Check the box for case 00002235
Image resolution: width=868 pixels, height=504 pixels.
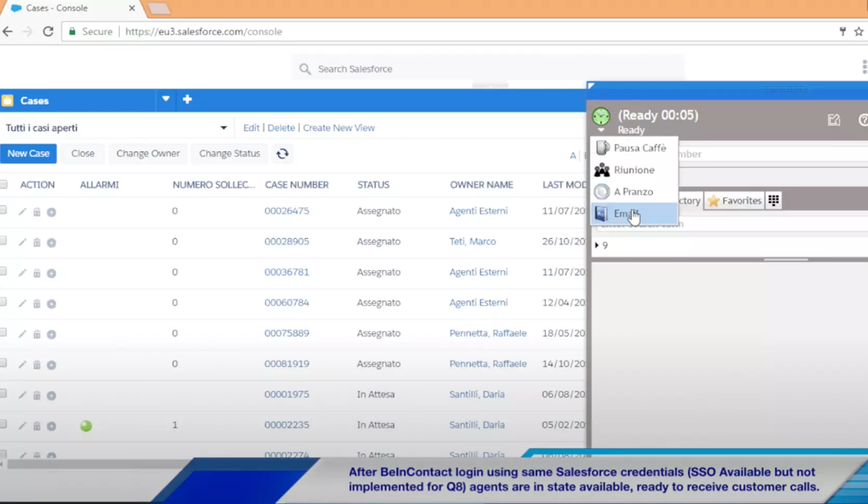(3, 424)
